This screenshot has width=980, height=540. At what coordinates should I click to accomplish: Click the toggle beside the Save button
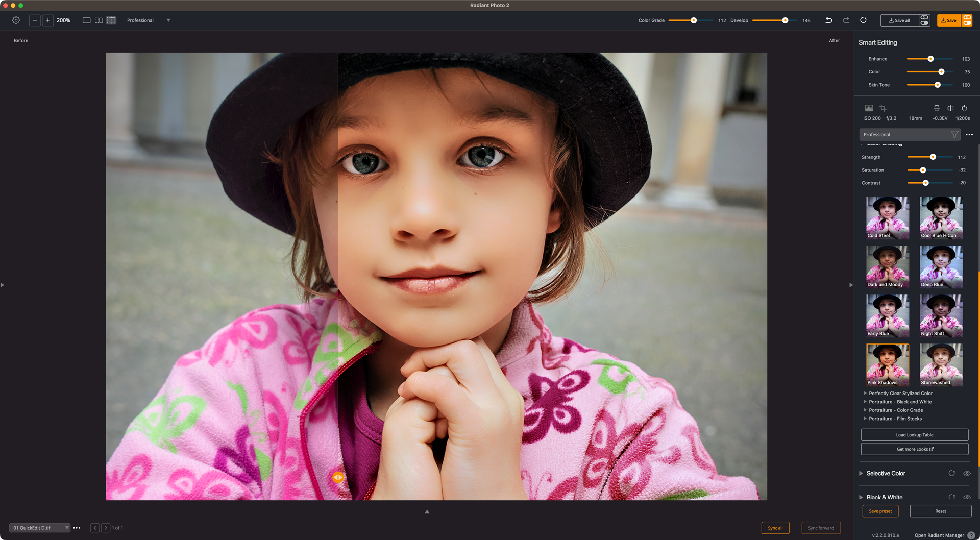click(x=968, y=20)
